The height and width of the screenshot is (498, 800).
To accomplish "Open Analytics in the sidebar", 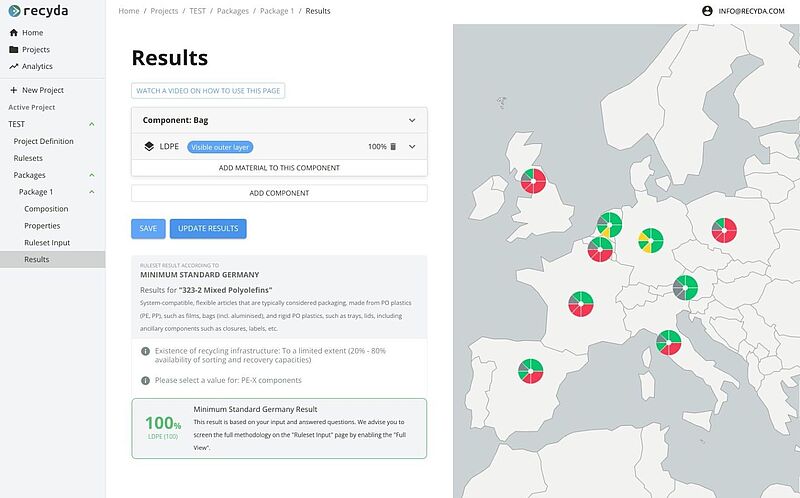I will click(x=37, y=66).
